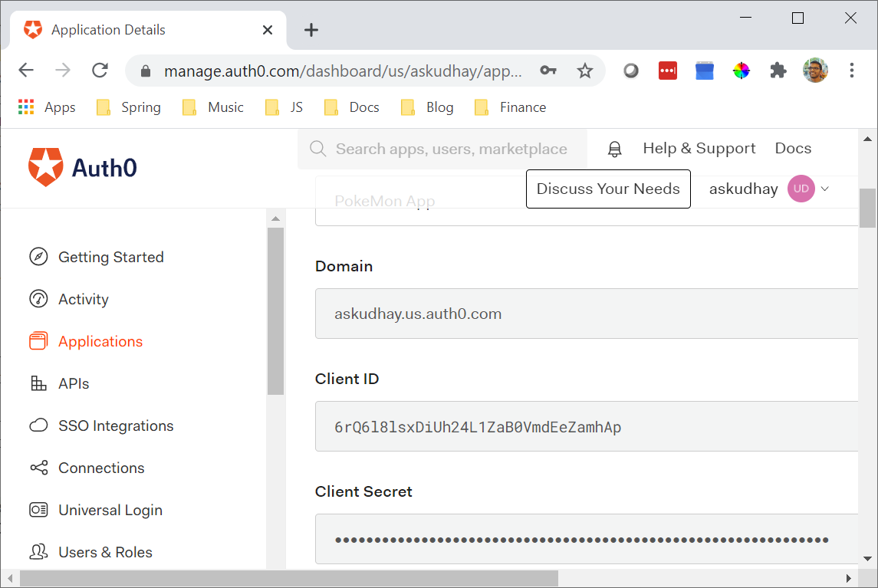878x588 pixels.
Task: Click the browser back arrow
Action: 26,71
